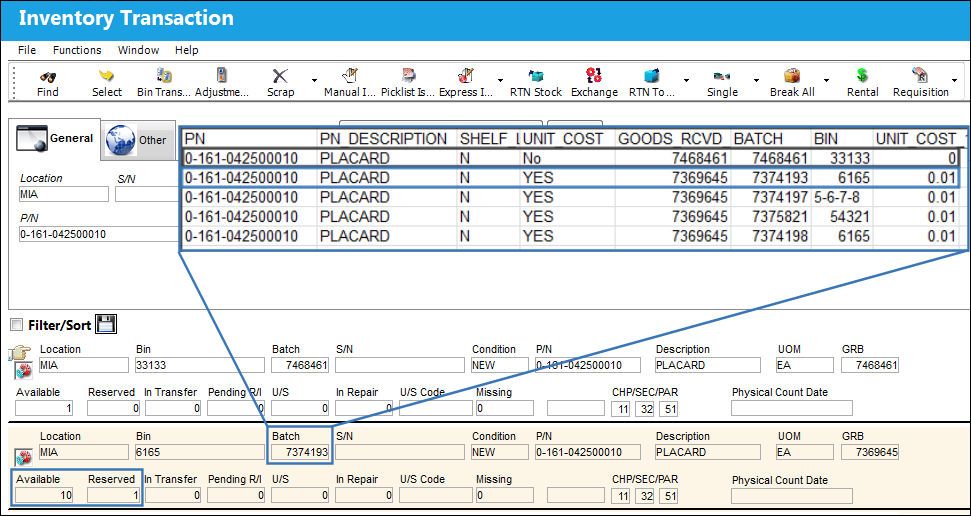Click table cell with bin 5-6-7-8
Viewport: 971px width, 516px height.
click(842, 197)
